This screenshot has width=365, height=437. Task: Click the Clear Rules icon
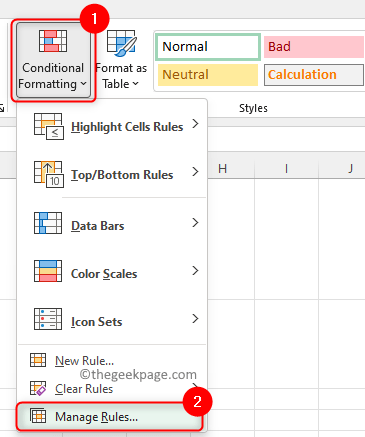click(38, 388)
